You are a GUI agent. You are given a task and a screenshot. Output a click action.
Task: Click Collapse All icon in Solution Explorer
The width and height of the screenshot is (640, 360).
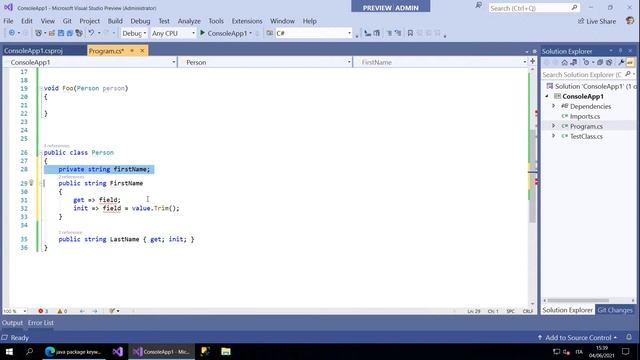(x=600, y=62)
